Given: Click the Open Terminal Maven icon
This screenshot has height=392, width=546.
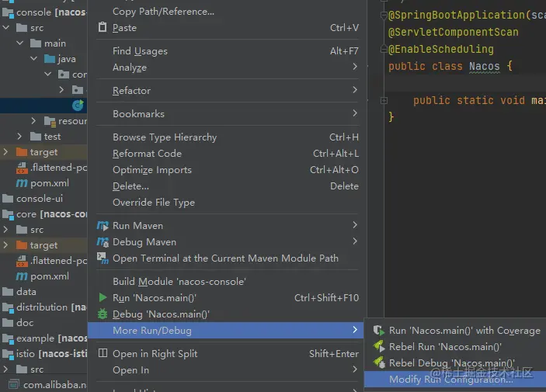Looking at the screenshot, I should click(x=103, y=258).
